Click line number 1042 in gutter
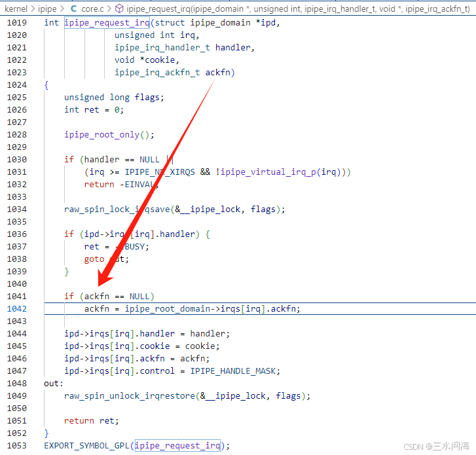476x455 pixels. (17, 309)
